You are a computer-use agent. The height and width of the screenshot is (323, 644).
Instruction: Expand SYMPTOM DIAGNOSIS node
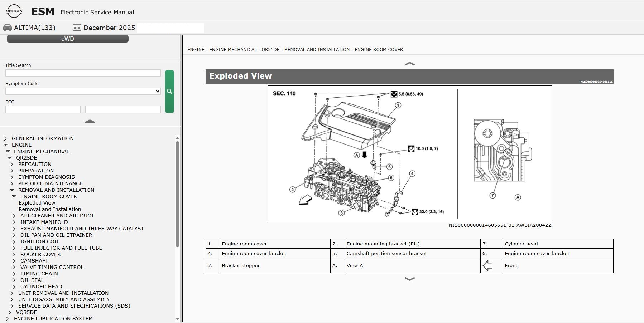tap(12, 177)
